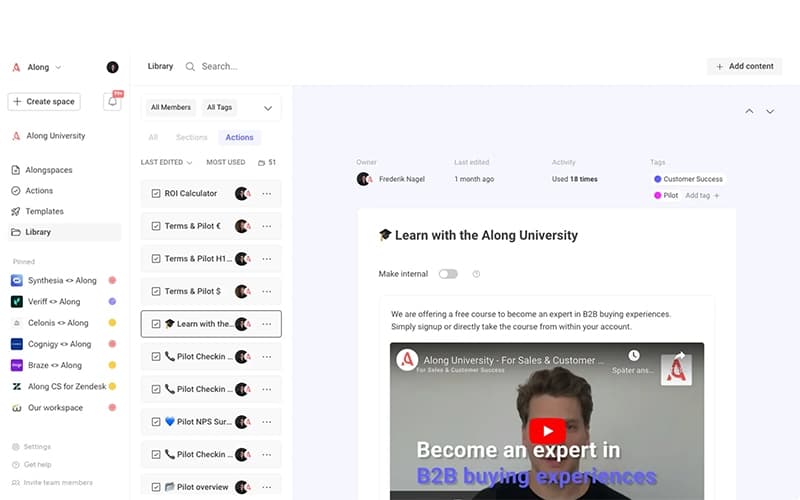Image resolution: width=800 pixels, height=500 pixels.
Task: Open Templates in the sidebar
Action: coord(44,211)
